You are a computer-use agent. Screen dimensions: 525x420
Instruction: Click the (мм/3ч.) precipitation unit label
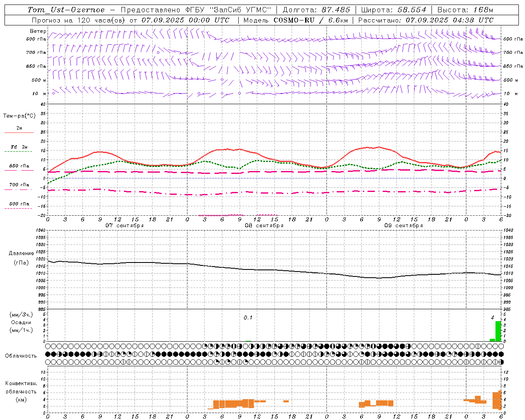click(x=21, y=315)
